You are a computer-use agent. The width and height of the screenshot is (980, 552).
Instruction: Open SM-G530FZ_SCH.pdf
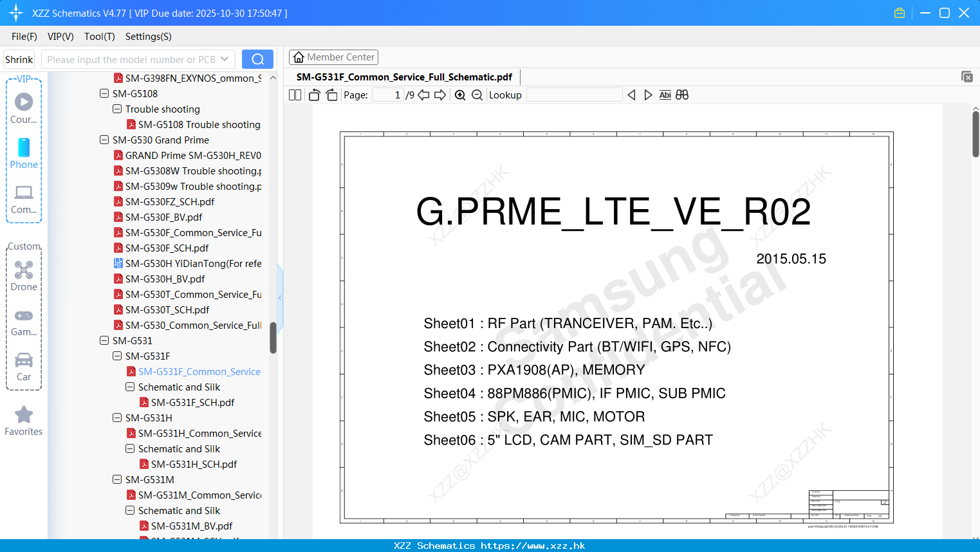pyautogui.click(x=164, y=202)
